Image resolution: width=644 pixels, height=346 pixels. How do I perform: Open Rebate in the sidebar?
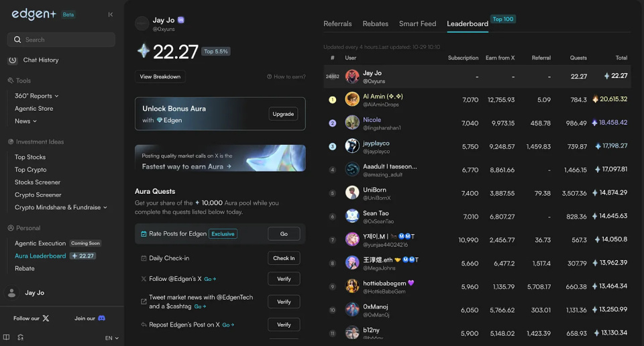coord(25,268)
